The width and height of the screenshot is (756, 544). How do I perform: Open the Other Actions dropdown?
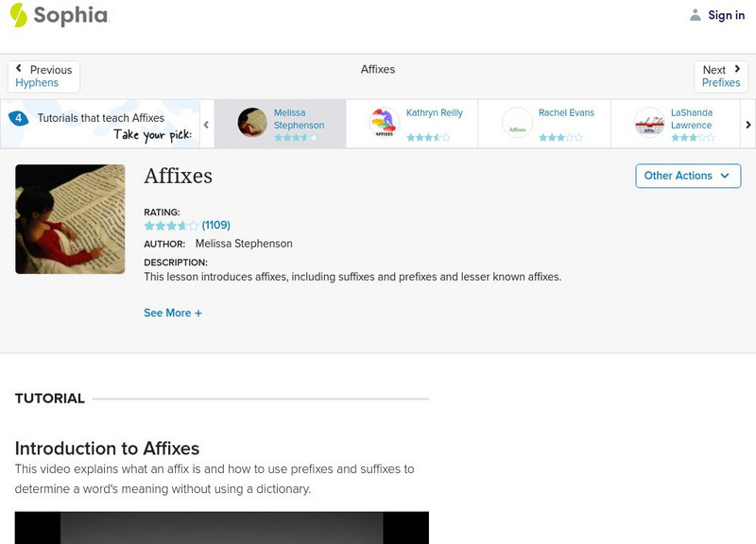(687, 176)
